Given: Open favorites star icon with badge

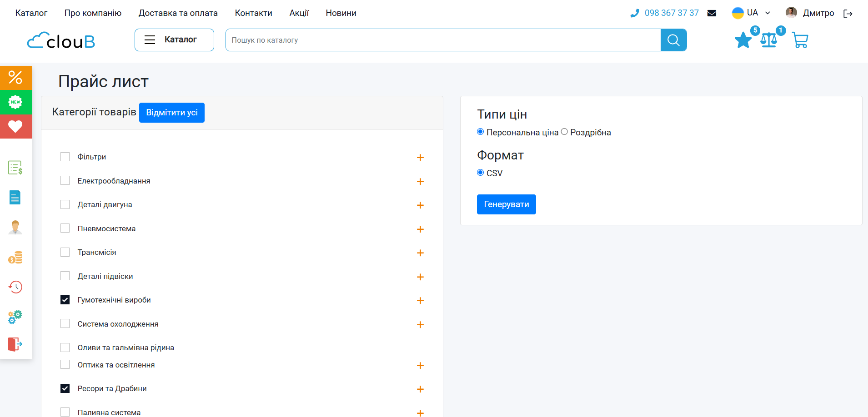Looking at the screenshot, I should [743, 40].
